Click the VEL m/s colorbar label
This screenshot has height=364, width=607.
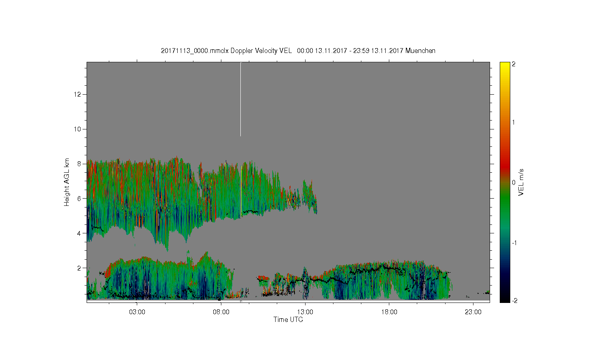tap(521, 182)
